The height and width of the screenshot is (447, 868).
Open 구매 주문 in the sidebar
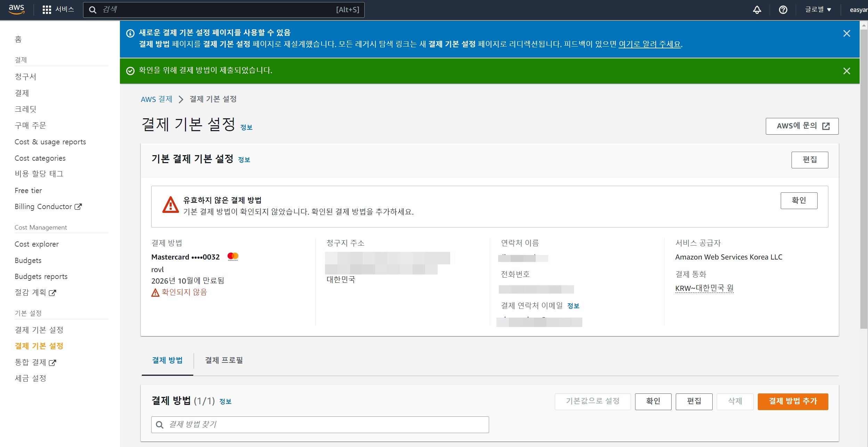[30, 126]
